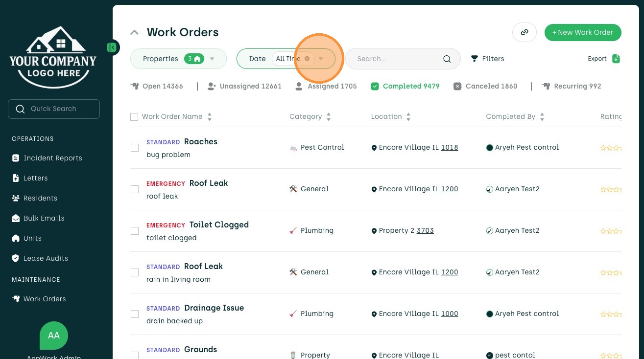Sort the Location column arrows
The image size is (644, 359).
click(408, 117)
